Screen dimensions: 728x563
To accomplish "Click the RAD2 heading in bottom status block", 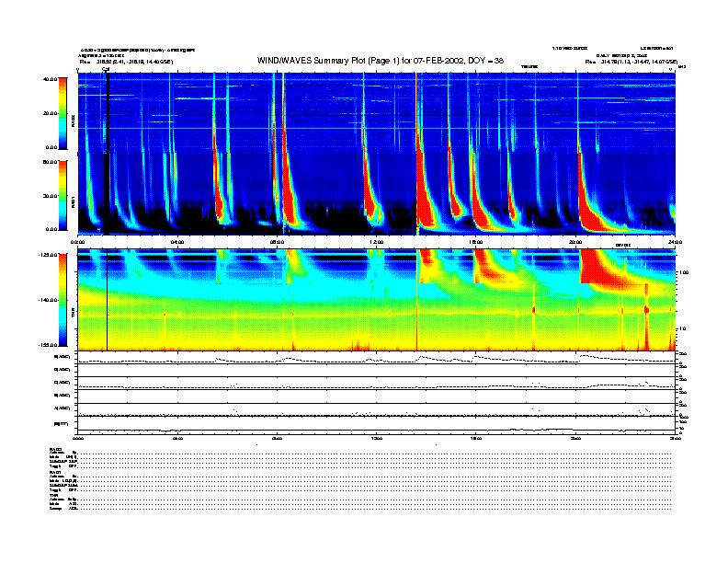I will (x=56, y=449).
